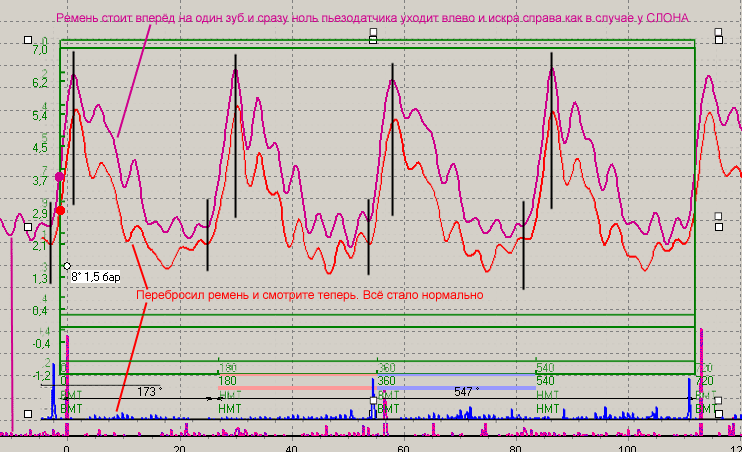Viewport: 742px width, 452px height.
Task: Click the '4,5' value on the vertical axis
Action: click(40, 148)
